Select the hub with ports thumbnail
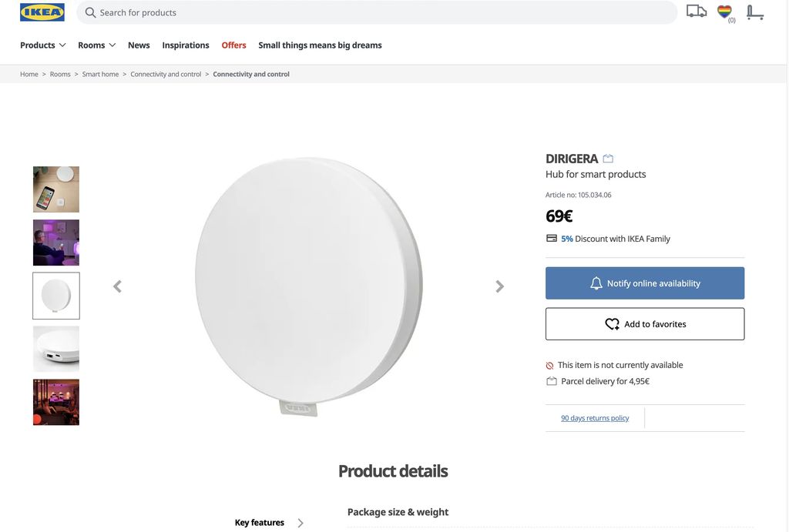The height and width of the screenshot is (532, 789). [x=56, y=349]
